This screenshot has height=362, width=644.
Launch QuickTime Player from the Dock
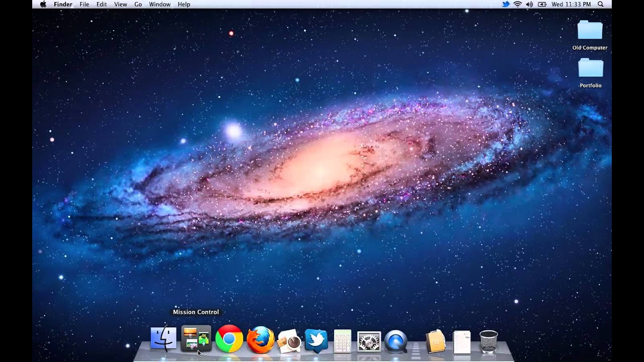(x=395, y=341)
